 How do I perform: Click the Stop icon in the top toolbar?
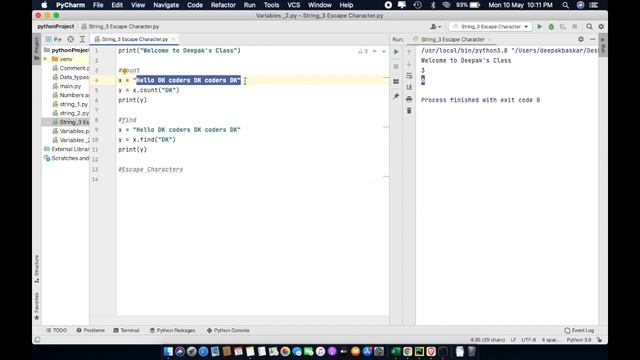click(x=575, y=27)
